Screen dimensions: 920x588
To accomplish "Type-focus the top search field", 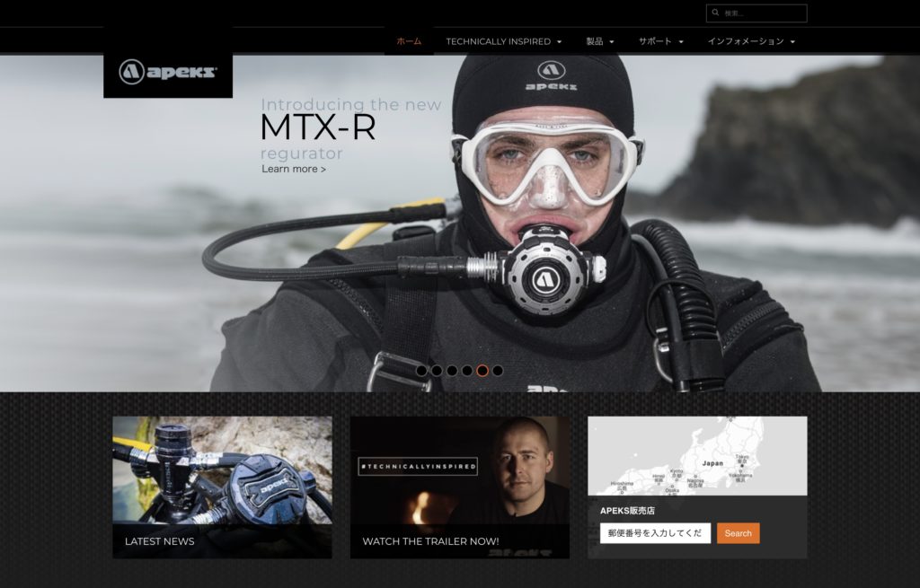I will [763, 13].
